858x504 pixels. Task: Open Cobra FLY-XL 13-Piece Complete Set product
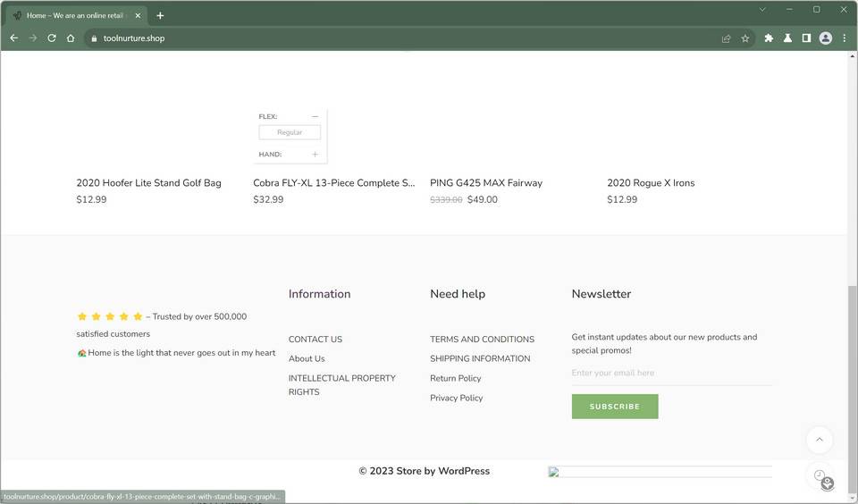[333, 183]
